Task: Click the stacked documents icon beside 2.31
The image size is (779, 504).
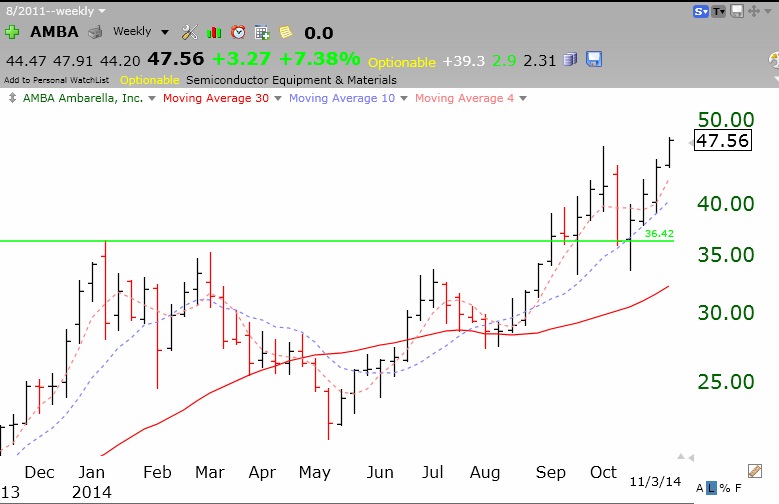Action: 570,60
